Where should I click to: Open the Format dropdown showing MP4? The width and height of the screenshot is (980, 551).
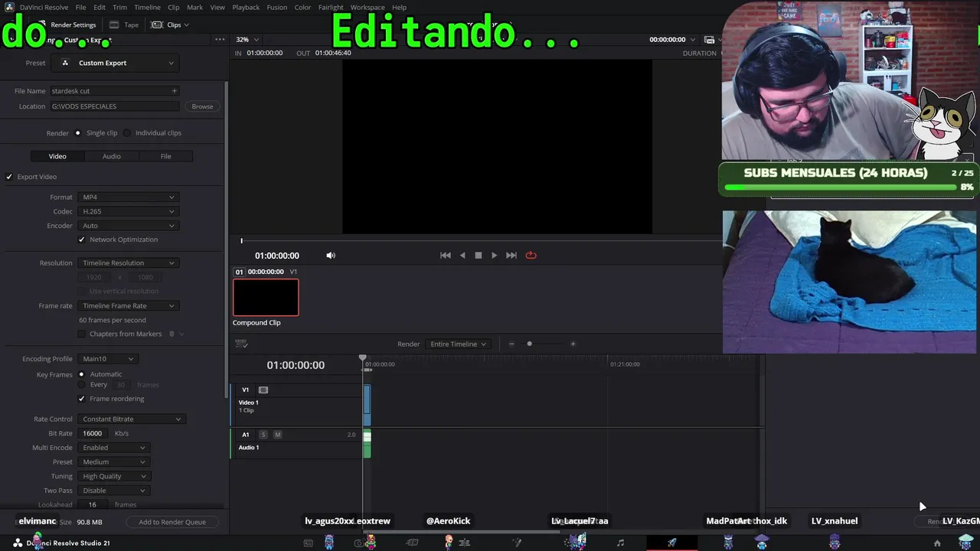pos(129,197)
